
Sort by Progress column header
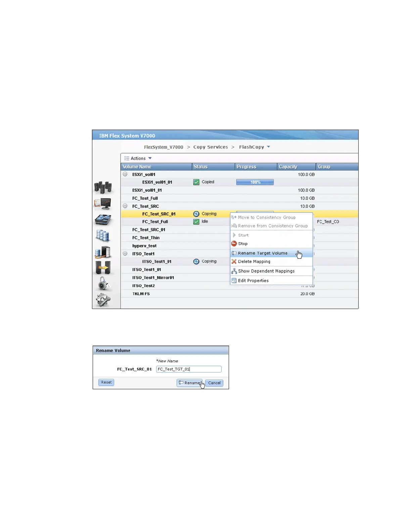(x=256, y=167)
